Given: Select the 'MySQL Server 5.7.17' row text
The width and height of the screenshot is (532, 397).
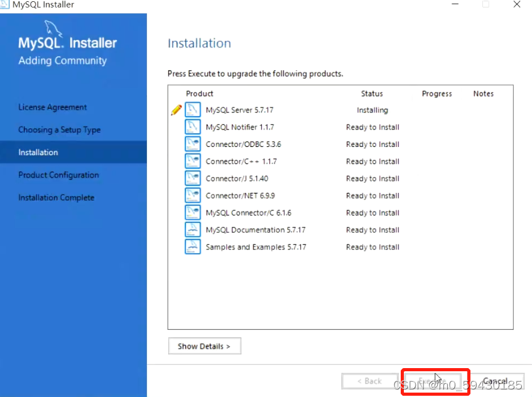Looking at the screenshot, I should 239,110.
